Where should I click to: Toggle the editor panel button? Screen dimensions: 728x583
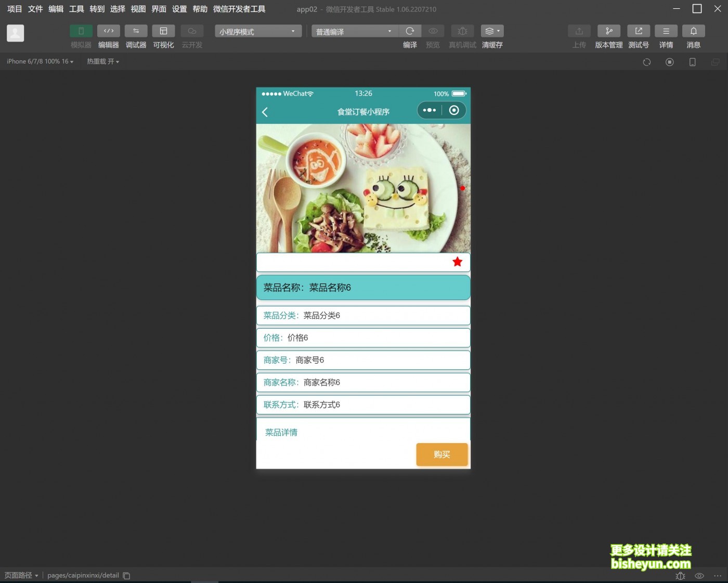tap(109, 31)
